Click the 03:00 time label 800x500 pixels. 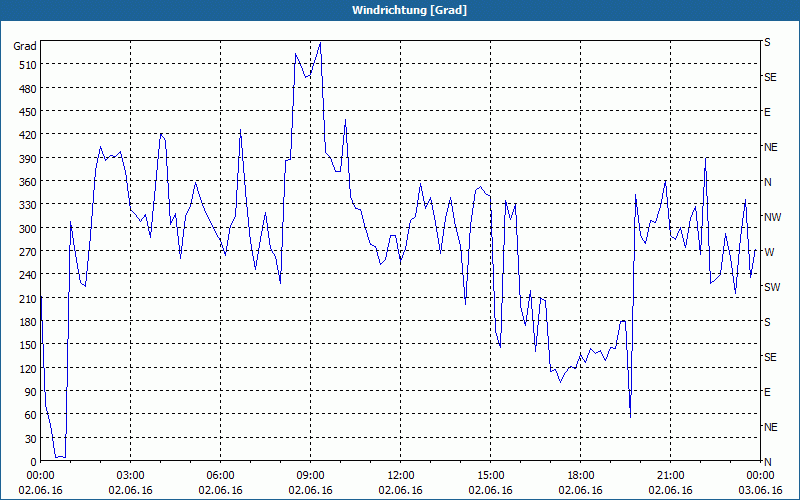(x=130, y=476)
